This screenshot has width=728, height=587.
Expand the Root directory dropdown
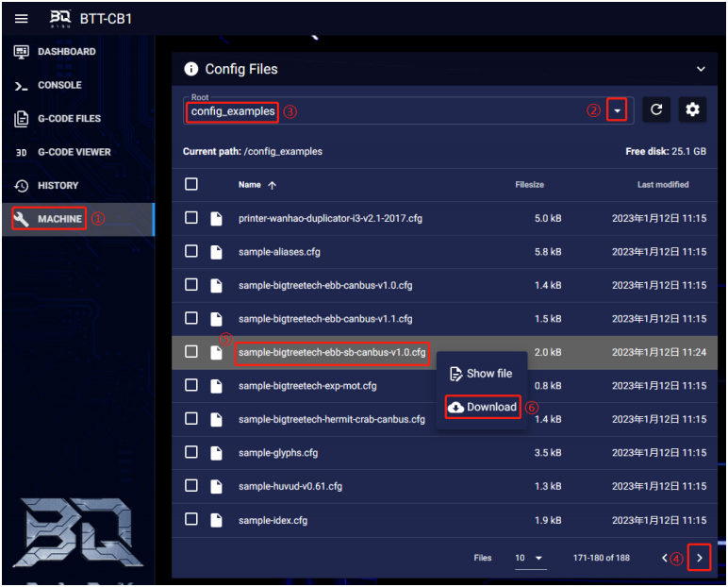tap(617, 110)
